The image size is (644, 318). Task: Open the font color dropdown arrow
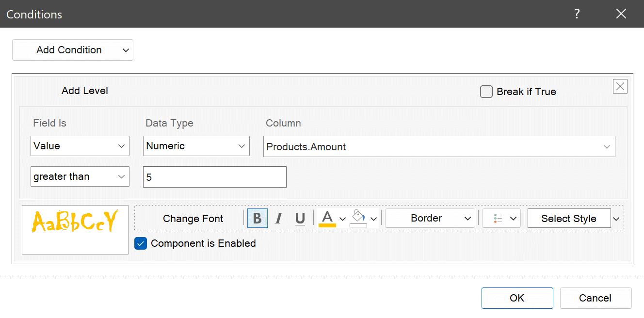point(342,219)
